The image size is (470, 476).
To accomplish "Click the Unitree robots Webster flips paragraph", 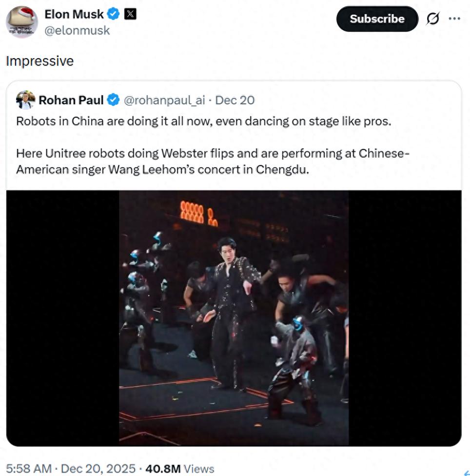I will point(213,161).
